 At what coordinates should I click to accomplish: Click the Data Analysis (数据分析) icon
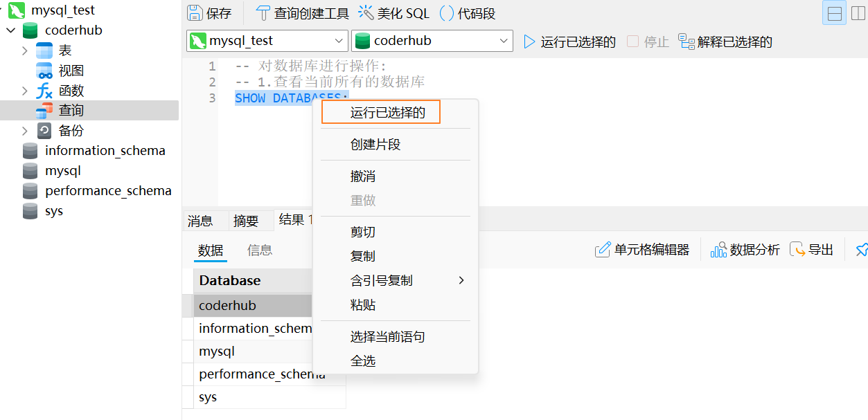[x=719, y=250]
